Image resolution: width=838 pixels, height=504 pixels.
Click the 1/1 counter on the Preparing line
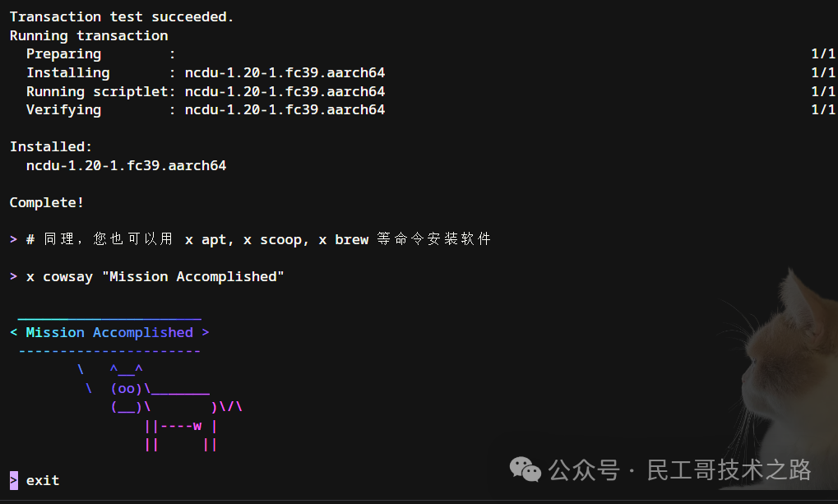(822, 54)
